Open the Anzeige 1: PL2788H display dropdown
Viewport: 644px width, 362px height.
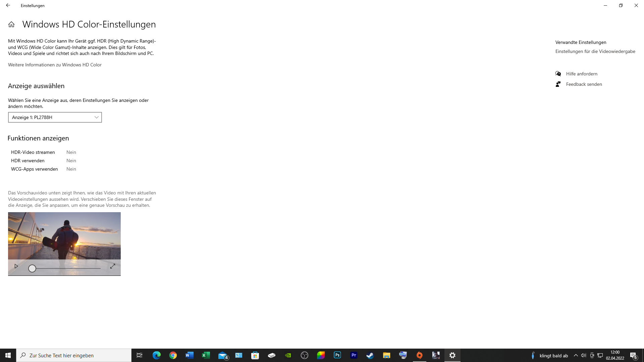pyautogui.click(x=55, y=117)
